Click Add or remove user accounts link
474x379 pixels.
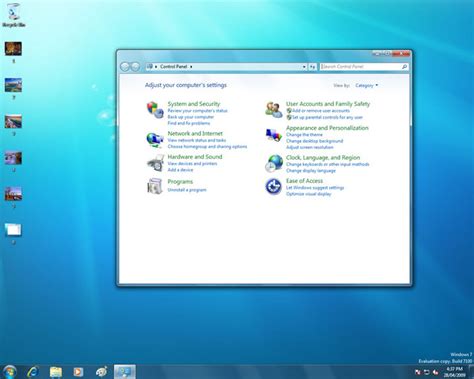(321, 111)
